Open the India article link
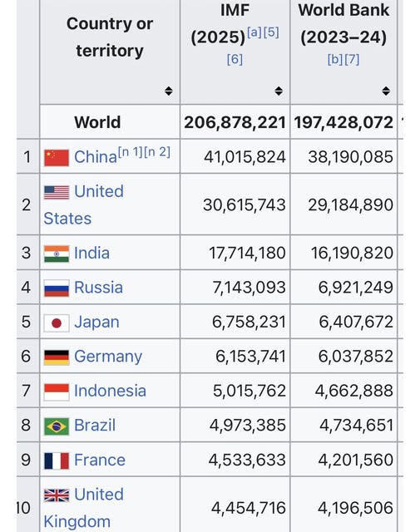Screen dimensions: 420x532 tap(91, 253)
